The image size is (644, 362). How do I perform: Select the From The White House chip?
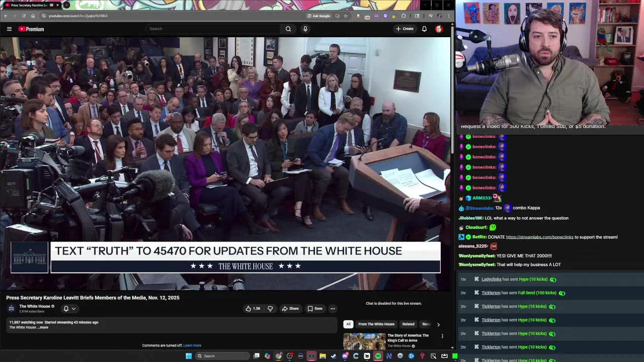[376, 324]
